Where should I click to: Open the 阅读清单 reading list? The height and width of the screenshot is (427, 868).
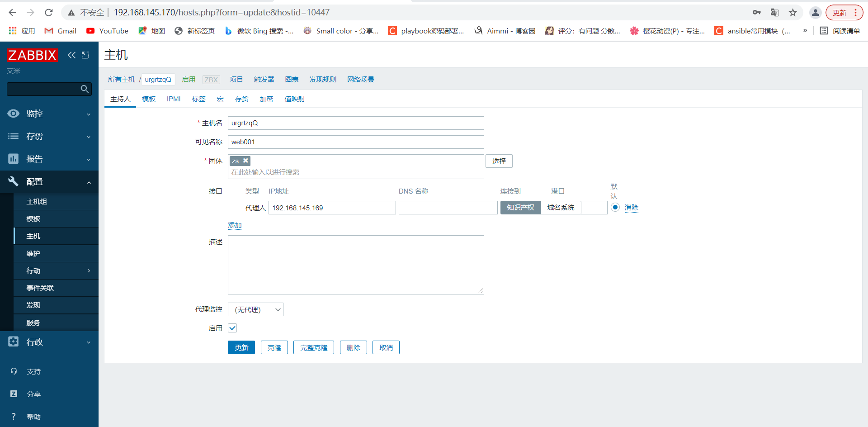(x=840, y=31)
